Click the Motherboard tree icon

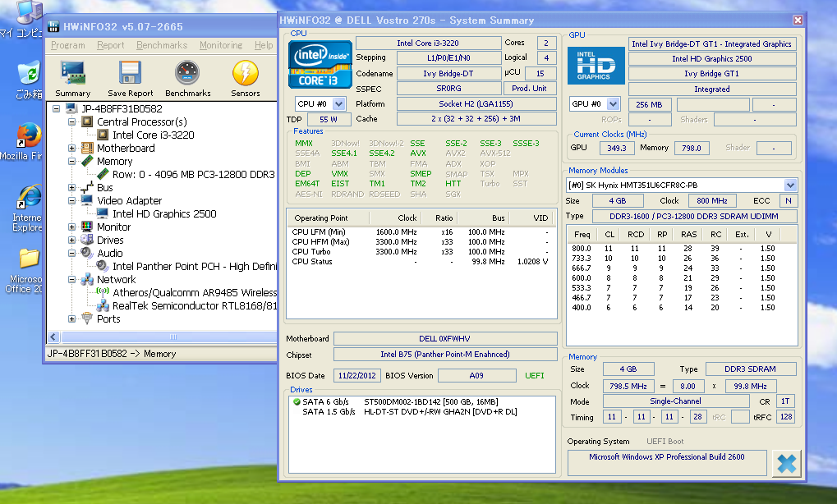[x=87, y=148]
